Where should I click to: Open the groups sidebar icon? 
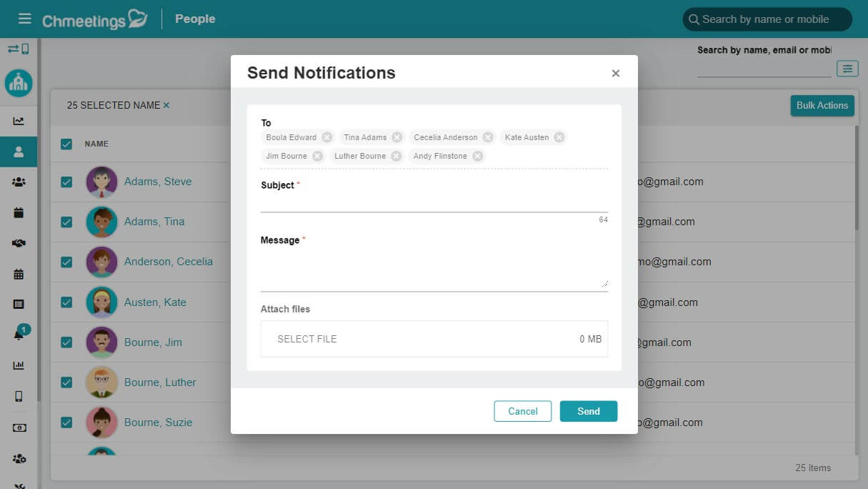[x=19, y=182]
